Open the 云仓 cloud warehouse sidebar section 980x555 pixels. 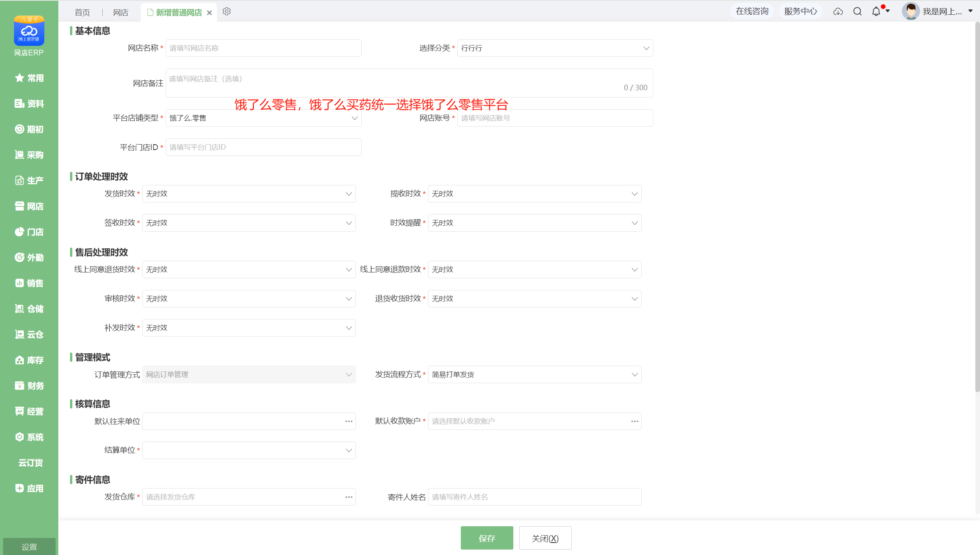(29, 335)
